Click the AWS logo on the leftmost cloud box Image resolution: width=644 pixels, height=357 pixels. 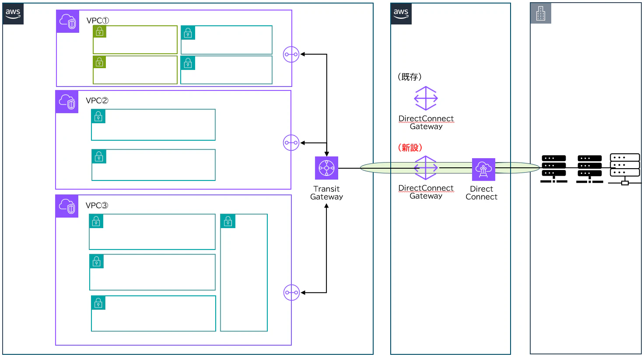tap(13, 14)
